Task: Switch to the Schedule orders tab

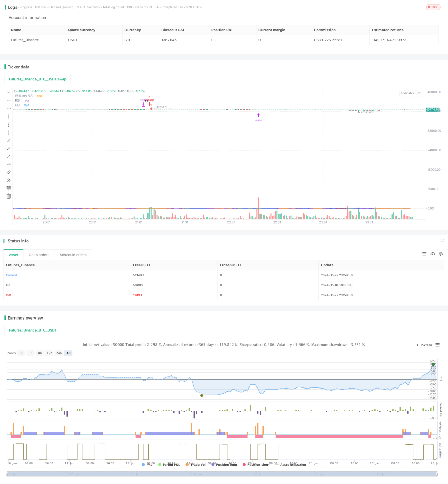Action: tap(73, 255)
